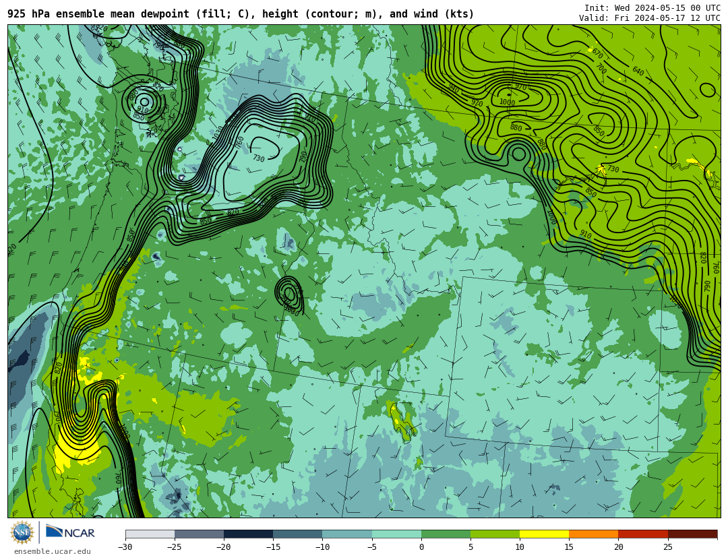Pick the lime 5 to 10 colorbar segment
The image size is (728, 560).
click(495, 534)
